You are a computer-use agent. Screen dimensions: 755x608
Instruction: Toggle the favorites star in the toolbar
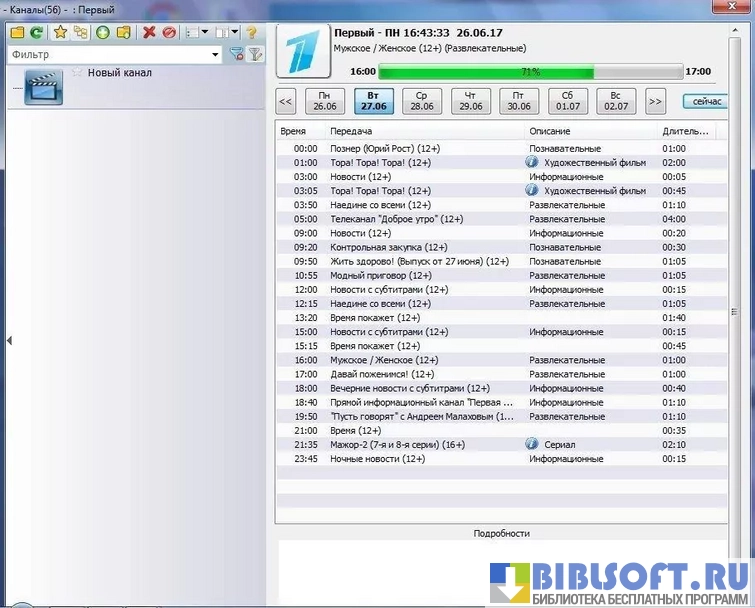(x=60, y=32)
